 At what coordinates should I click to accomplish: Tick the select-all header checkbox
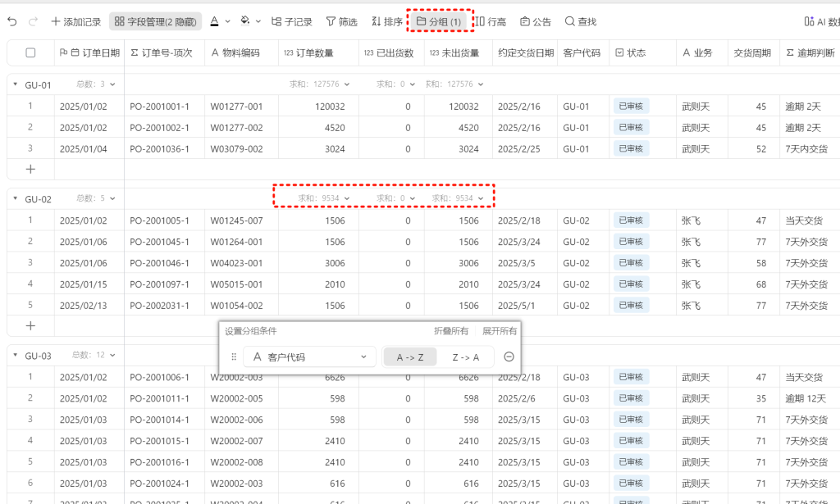point(30,52)
